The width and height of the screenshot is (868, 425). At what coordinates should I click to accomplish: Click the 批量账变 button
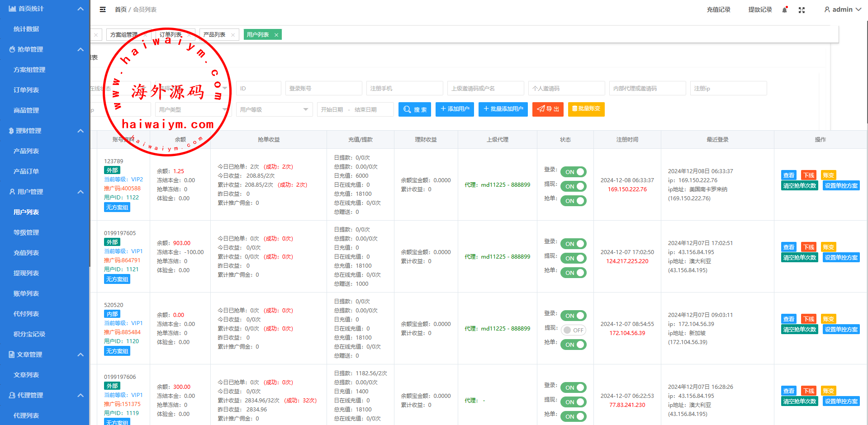[586, 109]
